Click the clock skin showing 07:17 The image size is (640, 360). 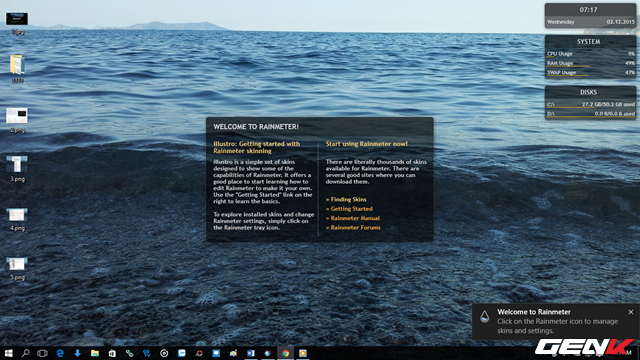click(x=590, y=16)
